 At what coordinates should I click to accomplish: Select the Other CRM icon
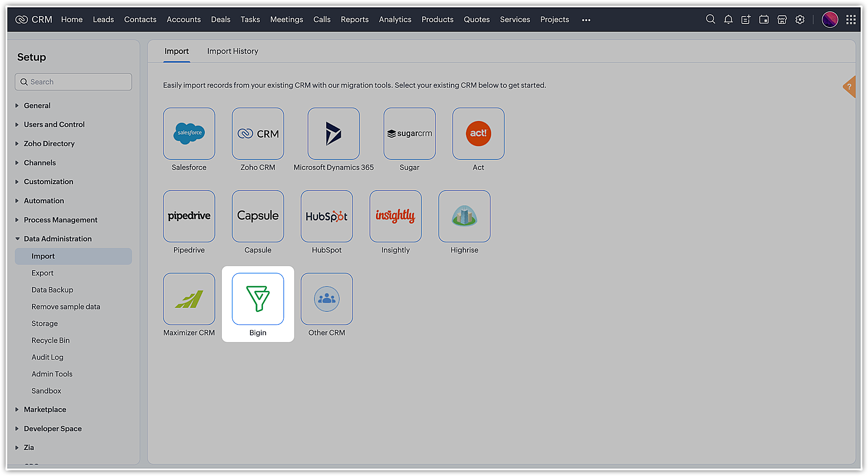pos(326,299)
